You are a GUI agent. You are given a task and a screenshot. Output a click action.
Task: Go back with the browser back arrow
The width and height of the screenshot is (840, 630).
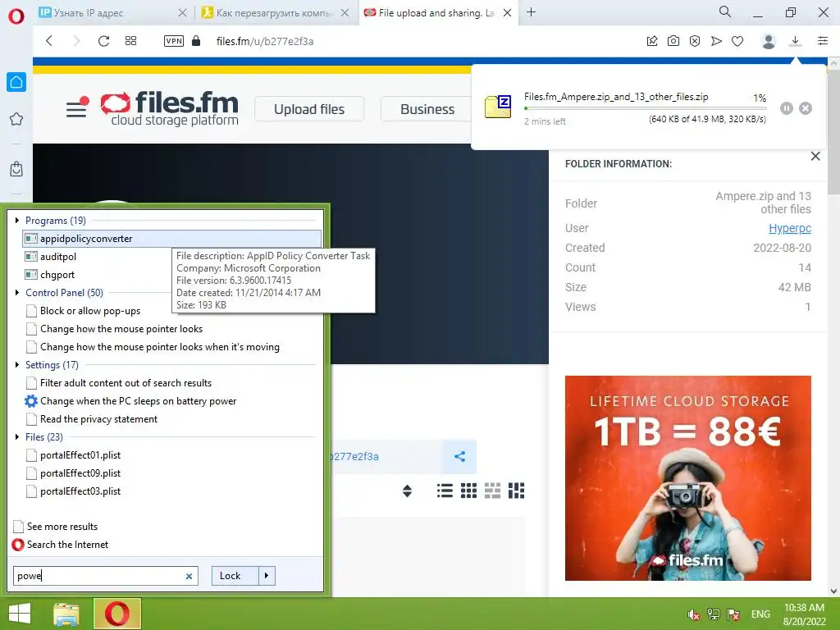coord(49,41)
